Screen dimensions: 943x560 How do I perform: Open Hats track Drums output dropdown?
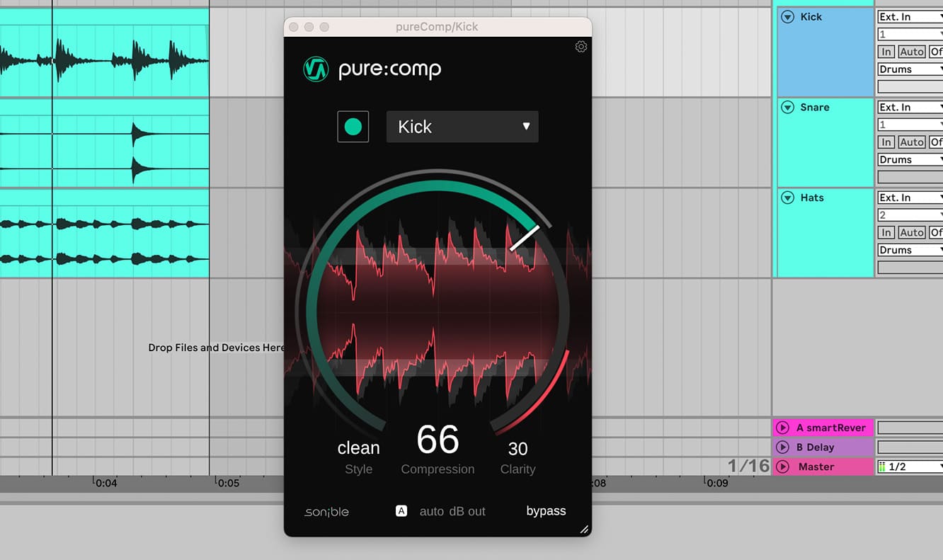(x=910, y=251)
